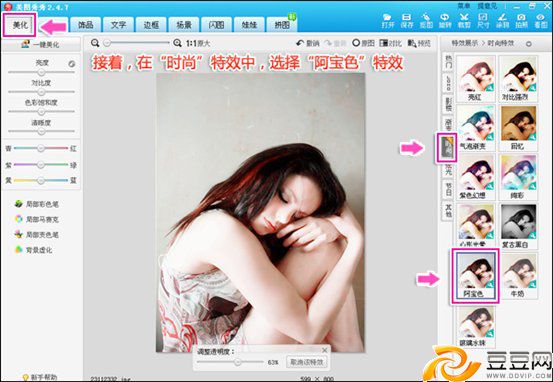Click the 拍照 camera icon

521,21
